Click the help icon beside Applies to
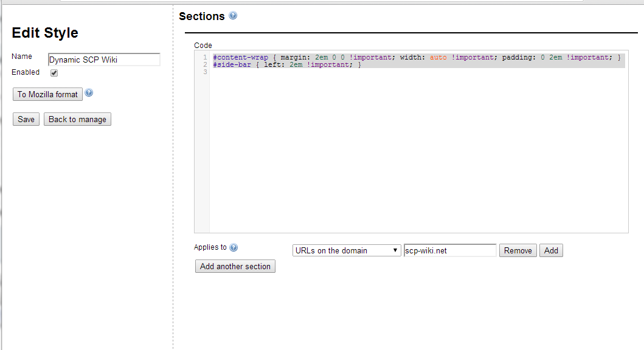The image size is (644, 350). click(234, 247)
